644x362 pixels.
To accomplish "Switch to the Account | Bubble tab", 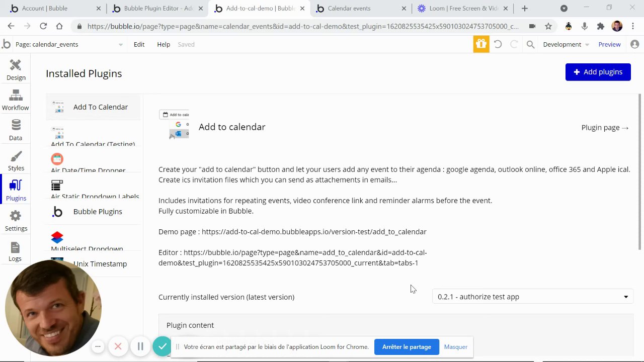I will click(x=54, y=9).
